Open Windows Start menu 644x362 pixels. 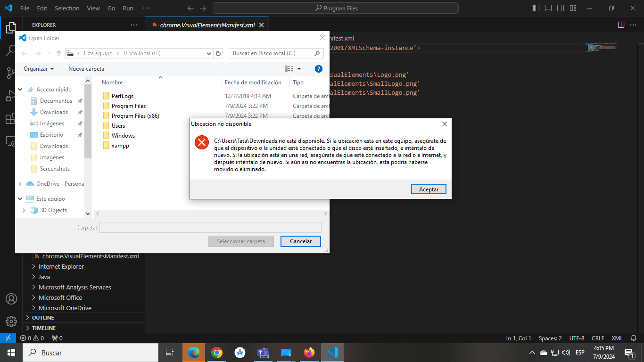(x=11, y=353)
